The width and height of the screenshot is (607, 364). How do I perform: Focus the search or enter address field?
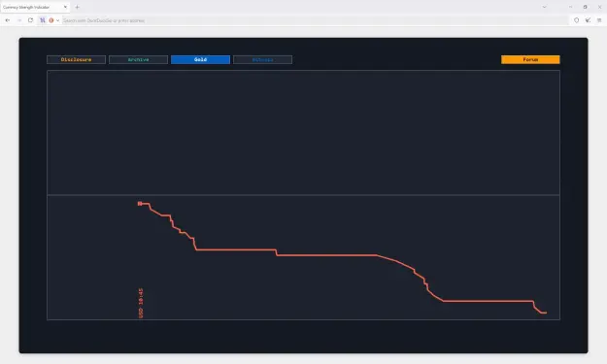coord(316,20)
